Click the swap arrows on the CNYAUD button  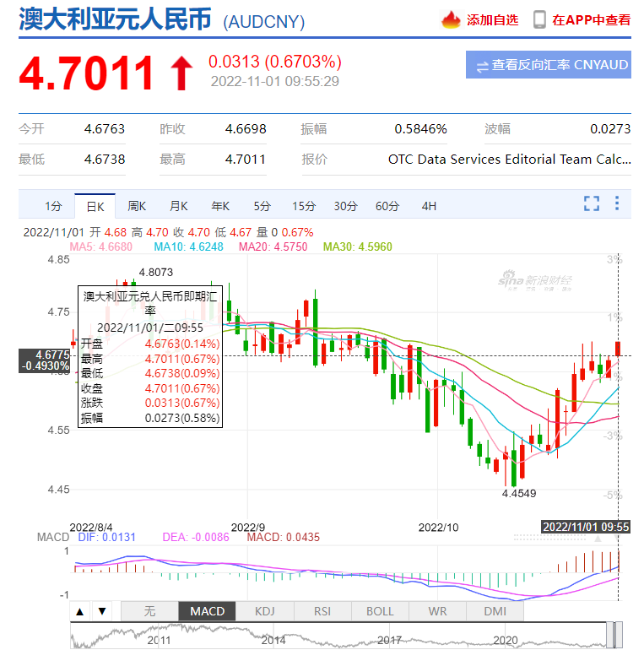483,67
